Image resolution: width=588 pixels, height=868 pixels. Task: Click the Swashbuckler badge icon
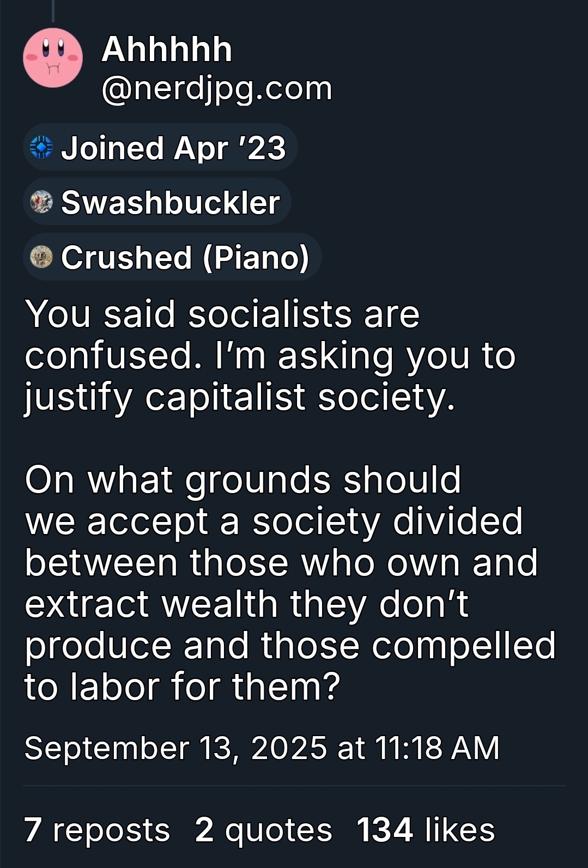(41, 202)
